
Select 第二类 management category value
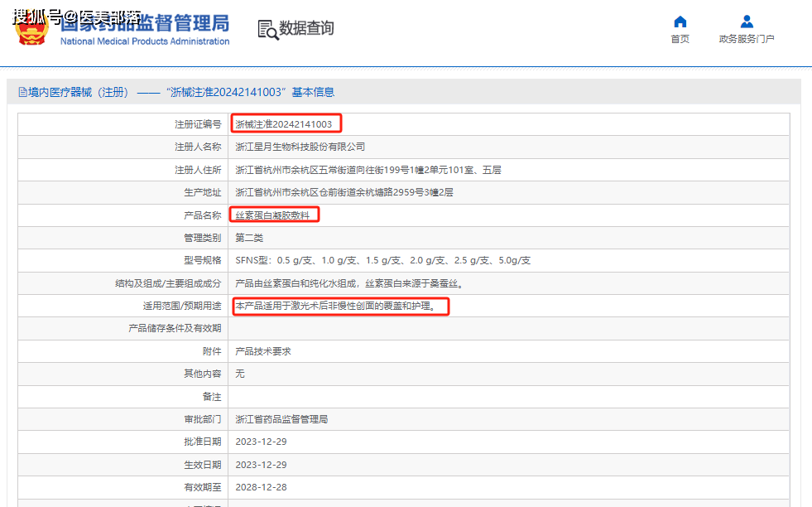(x=249, y=238)
